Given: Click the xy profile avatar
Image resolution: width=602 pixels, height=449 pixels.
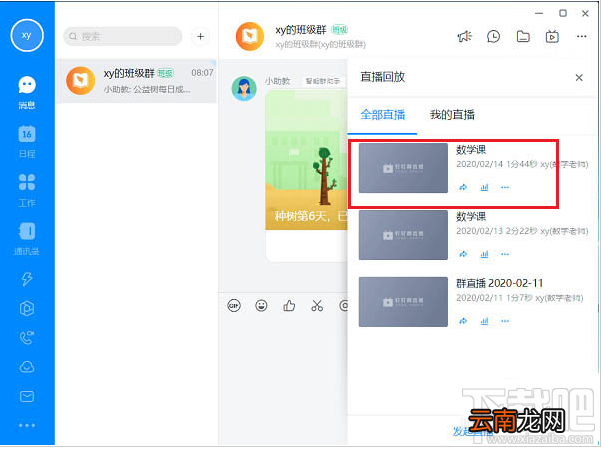Looking at the screenshot, I should pyautogui.click(x=26, y=35).
